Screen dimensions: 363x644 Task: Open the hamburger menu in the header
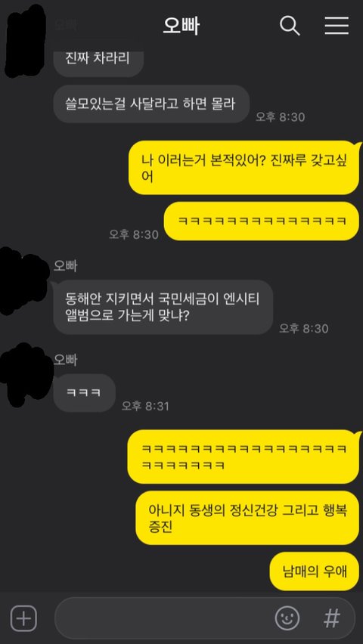337,26
